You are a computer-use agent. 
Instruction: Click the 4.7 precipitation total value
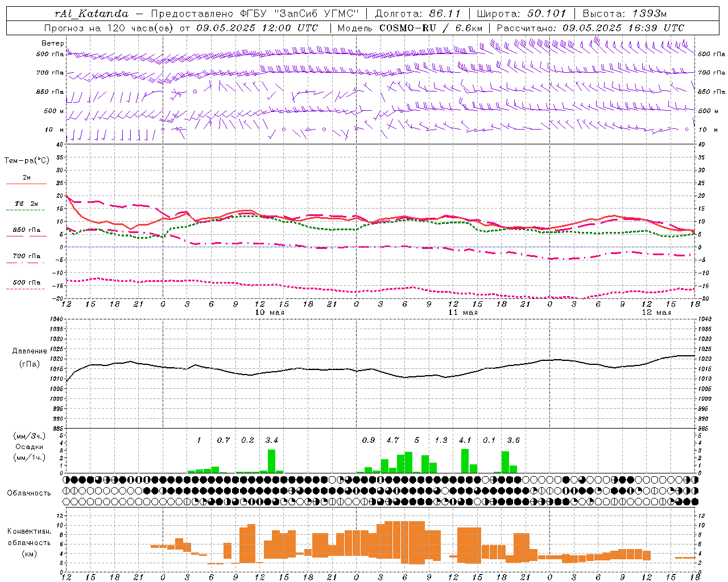point(392,440)
